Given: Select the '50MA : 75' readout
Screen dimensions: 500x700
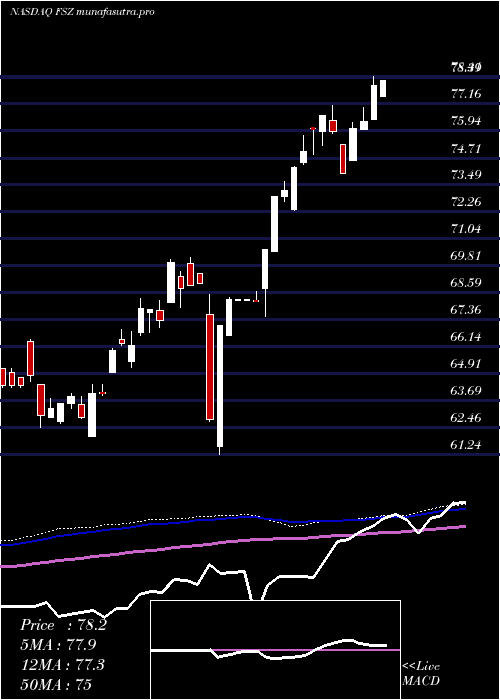Looking at the screenshot, I should click(56, 685).
